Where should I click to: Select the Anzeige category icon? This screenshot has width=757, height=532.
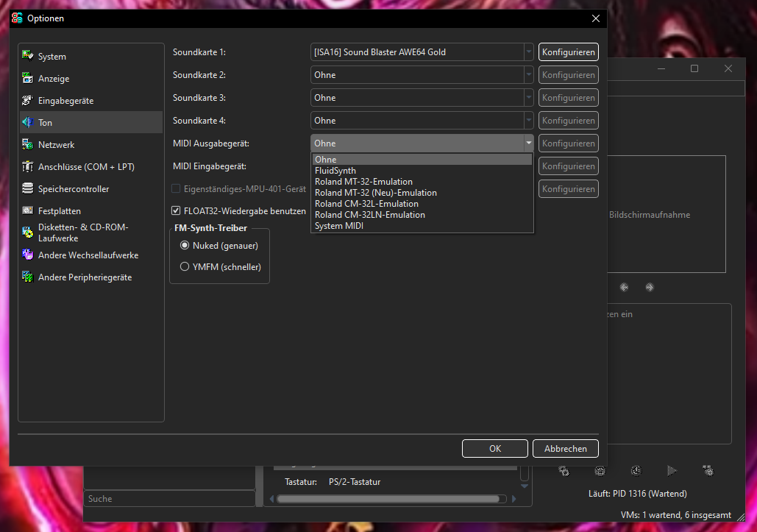coord(26,78)
